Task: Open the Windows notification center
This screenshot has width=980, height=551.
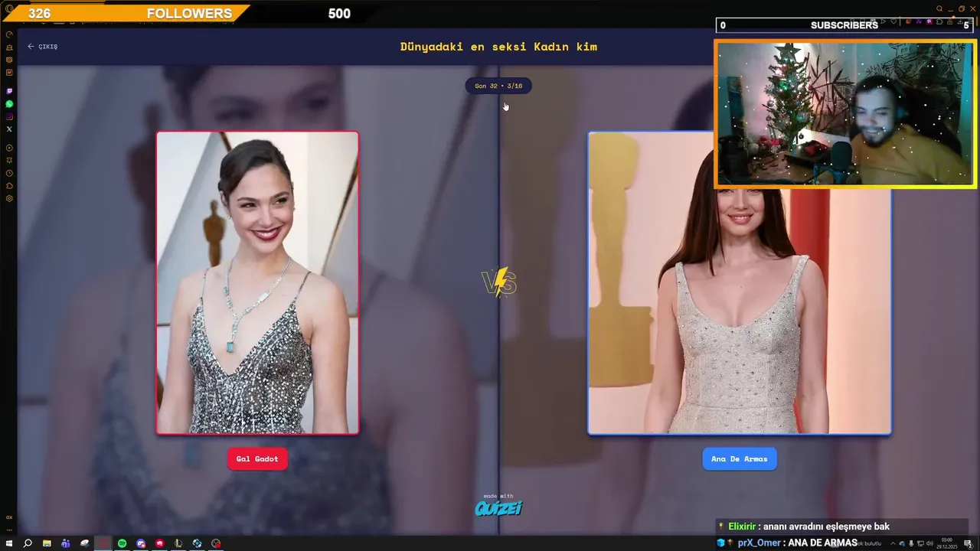Action: [x=968, y=543]
